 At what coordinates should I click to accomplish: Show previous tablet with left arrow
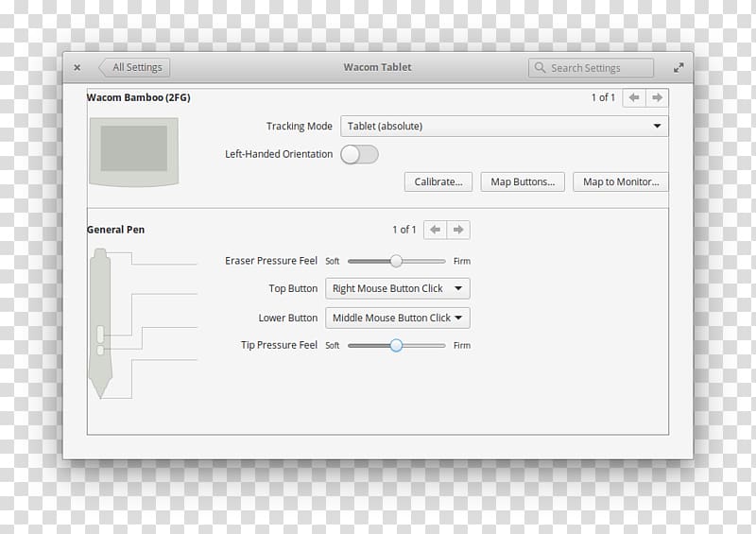pos(634,97)
